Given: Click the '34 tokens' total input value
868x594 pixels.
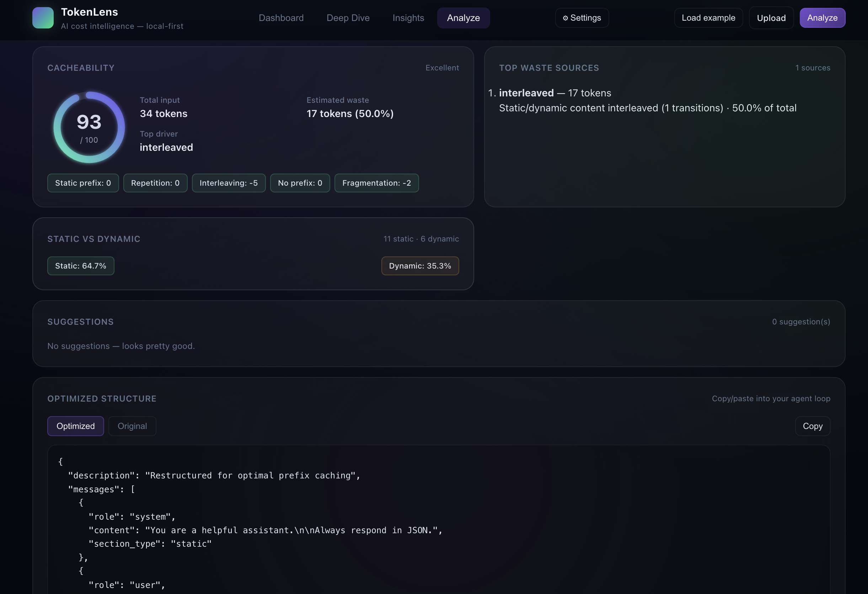Looking at the screenshot, I should (164, 113).
